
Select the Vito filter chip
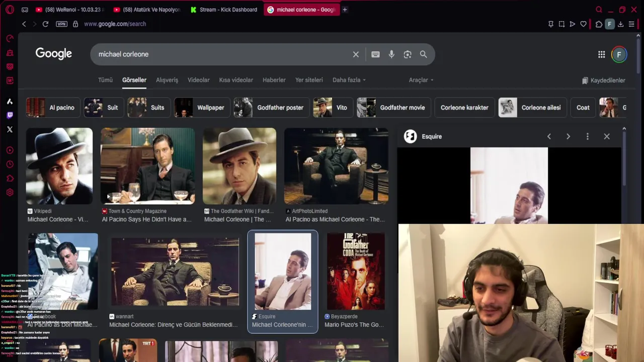pos(333,108)
